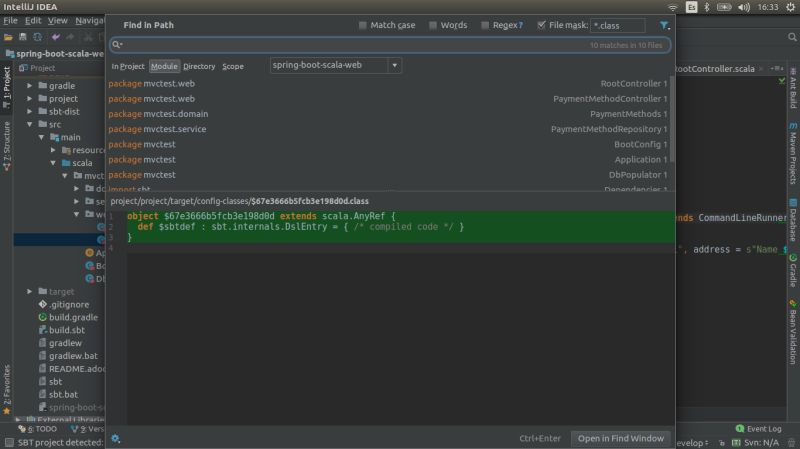
Task: Click the results list vertical scrollbar
Action: (x=672, y=120)
